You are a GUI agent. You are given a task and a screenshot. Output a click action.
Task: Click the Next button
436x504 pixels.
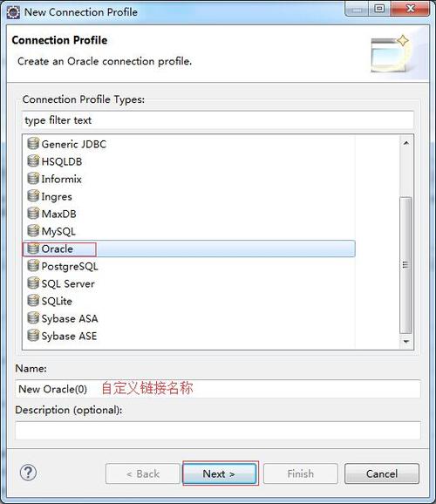(219, 473)
